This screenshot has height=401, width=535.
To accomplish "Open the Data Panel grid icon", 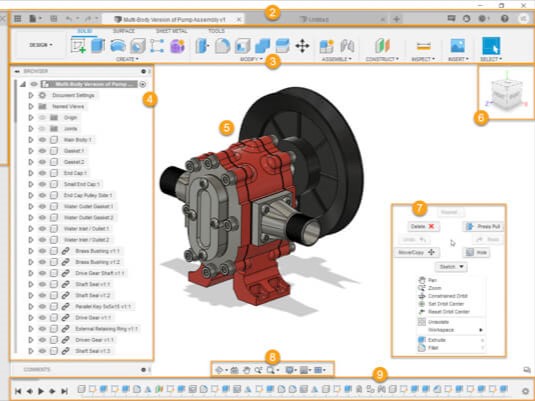I will pyautogui.click(x=18, y=19).
